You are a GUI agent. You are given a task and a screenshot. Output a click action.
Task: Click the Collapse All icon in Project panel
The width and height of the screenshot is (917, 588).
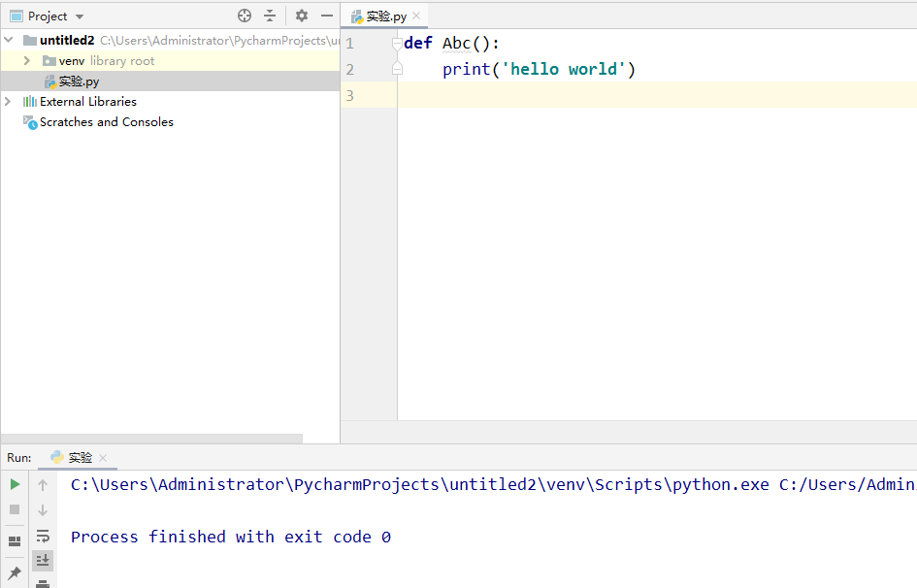270,16
